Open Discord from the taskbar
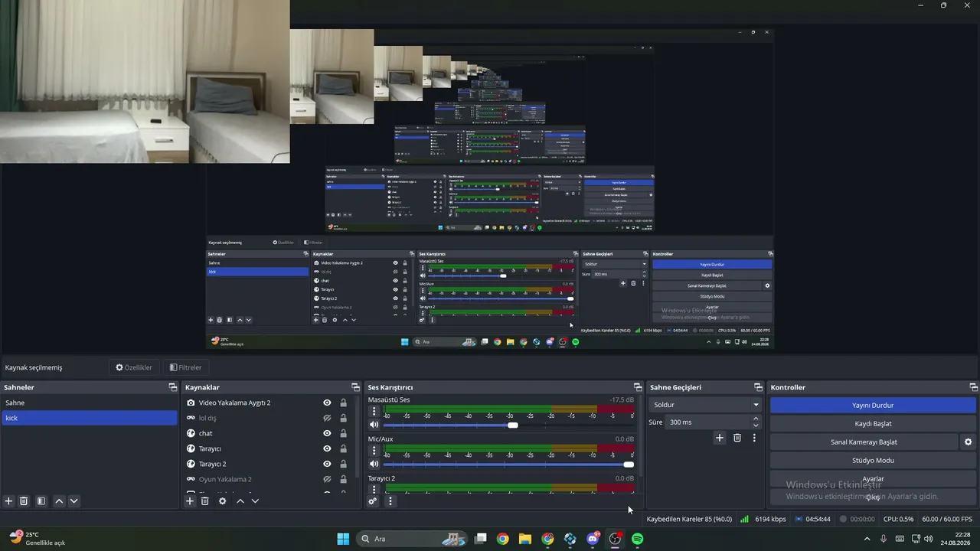This screenshot has height=551, width=980. coord(593,539)
